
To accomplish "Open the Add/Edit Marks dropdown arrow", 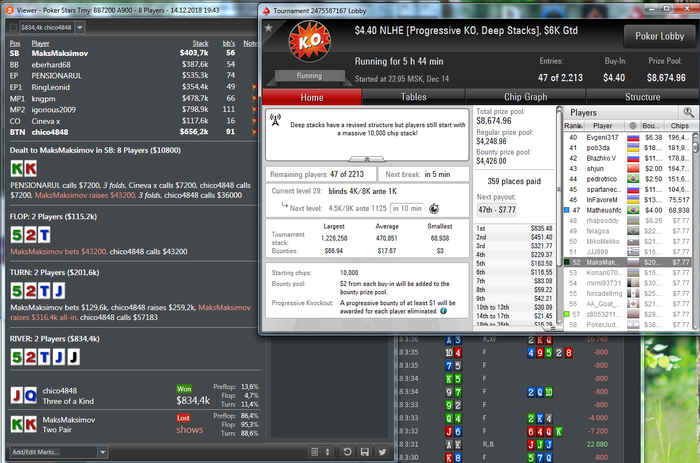I will coord(103,452).
